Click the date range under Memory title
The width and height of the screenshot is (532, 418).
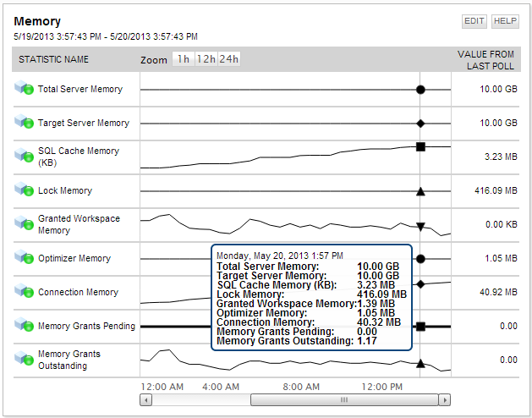point(106,36)
